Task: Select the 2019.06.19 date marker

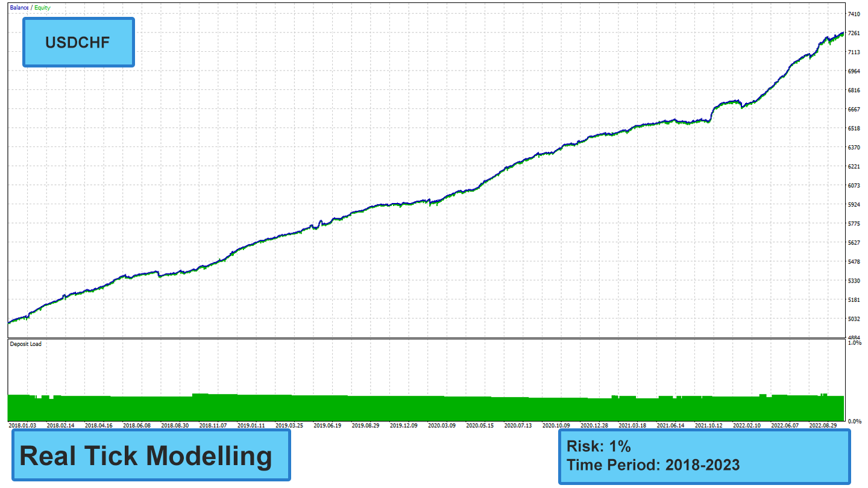Action: [327, 425]
